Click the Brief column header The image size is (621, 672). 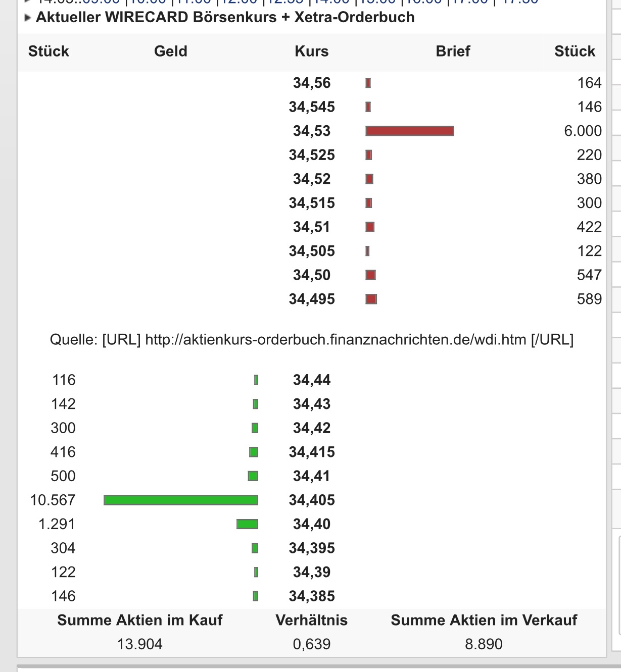coord(453,51)
